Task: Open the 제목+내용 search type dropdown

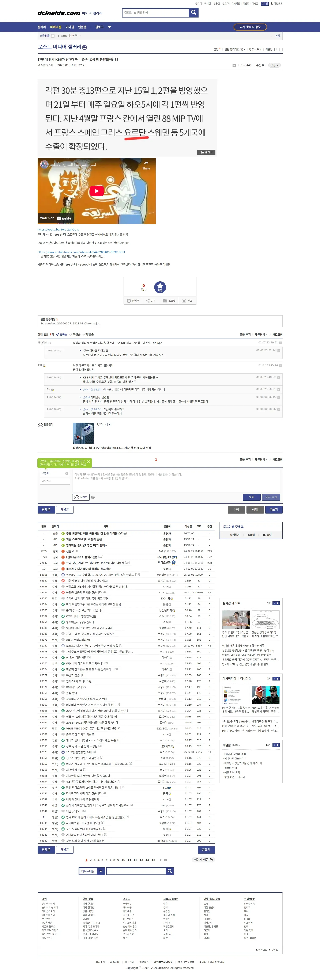Action: pos(92,871)
